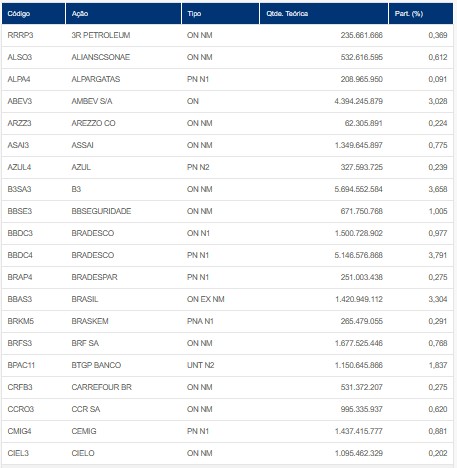Click quantity 1.677.525.446
This screenshot has height=468, width=457.
coord(359,343)
